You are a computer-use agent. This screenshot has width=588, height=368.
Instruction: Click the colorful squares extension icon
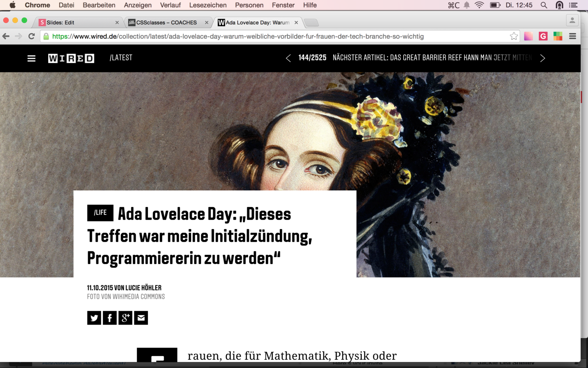[558, 36]
